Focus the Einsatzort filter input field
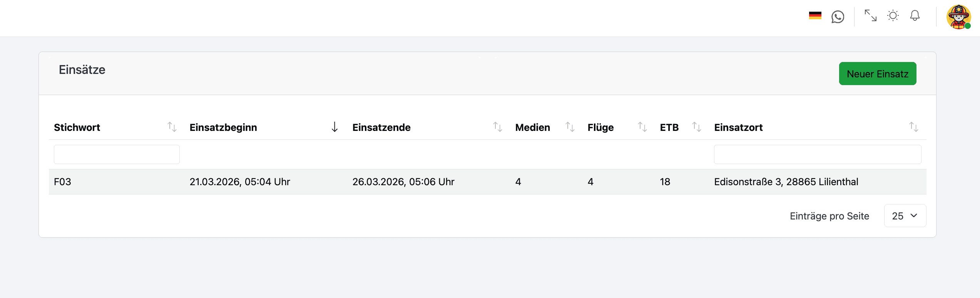Image resolution: width=980 pixels, height=298 pixels. pyautogui.click(x=817, y=154)
